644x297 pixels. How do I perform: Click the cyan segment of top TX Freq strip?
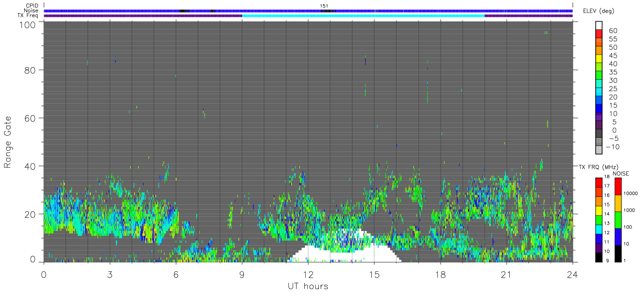pyautogui.click(x=363, y=16)
